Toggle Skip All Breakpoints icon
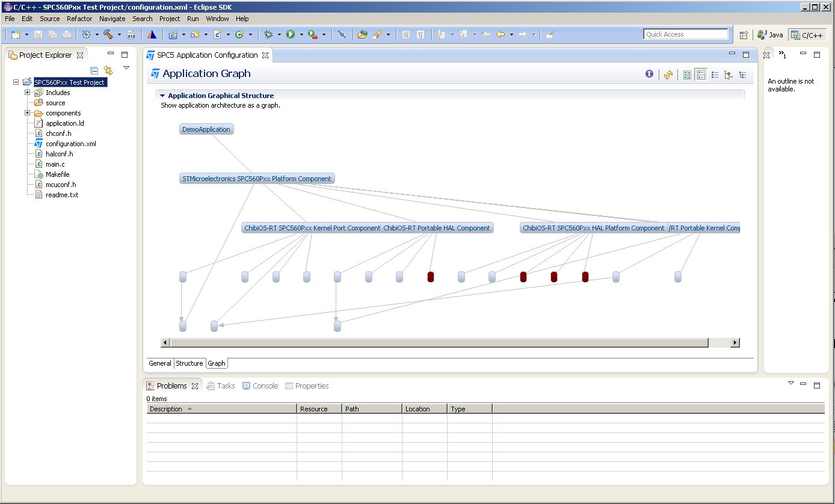835x504 pixels. [x=341, y=35]
